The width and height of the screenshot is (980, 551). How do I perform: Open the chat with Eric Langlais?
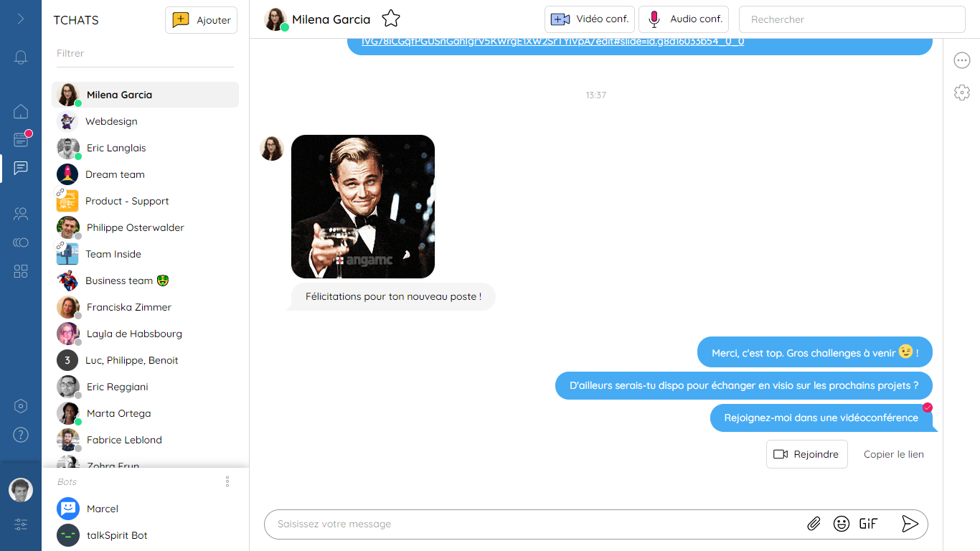(x=145, y=148)
